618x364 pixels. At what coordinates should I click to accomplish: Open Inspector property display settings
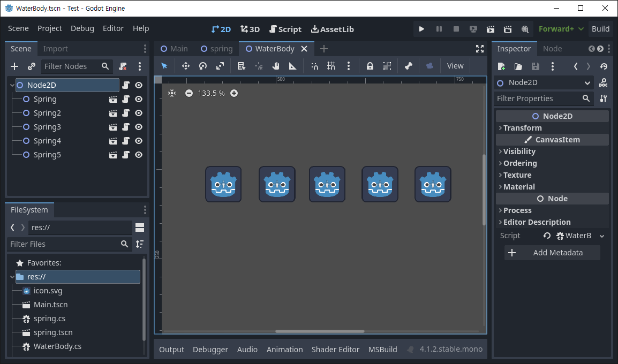604,98
